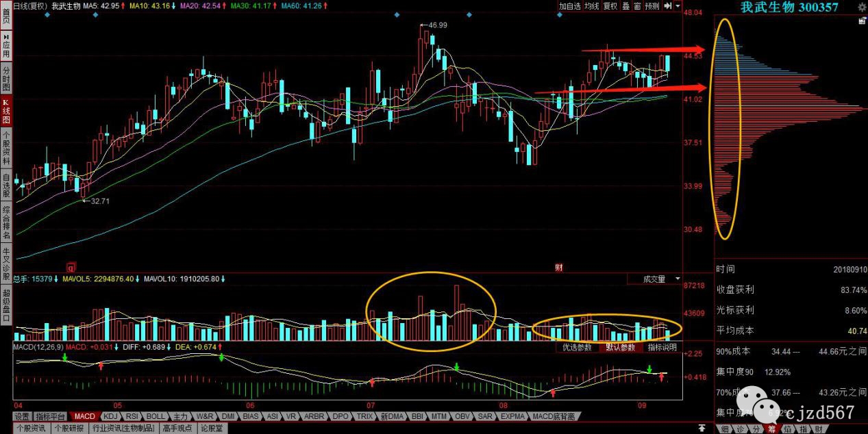Screen dimensions: 868x434
Task: Click the 指 tab in the right panel
Action: pos(803,429)
